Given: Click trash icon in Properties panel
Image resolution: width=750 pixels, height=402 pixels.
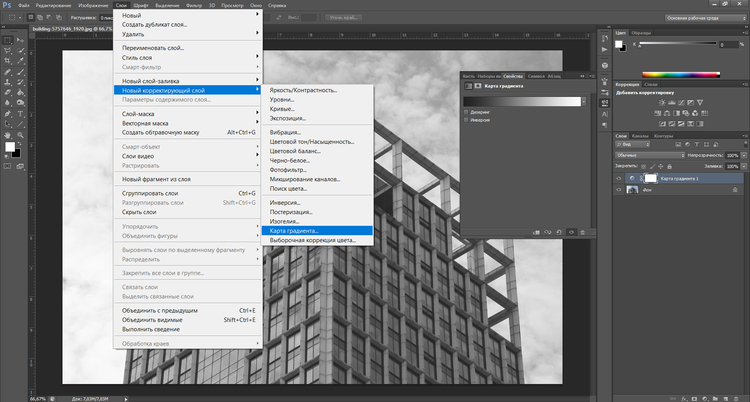Looking at the screenshot, I should (x=585, y=232).
